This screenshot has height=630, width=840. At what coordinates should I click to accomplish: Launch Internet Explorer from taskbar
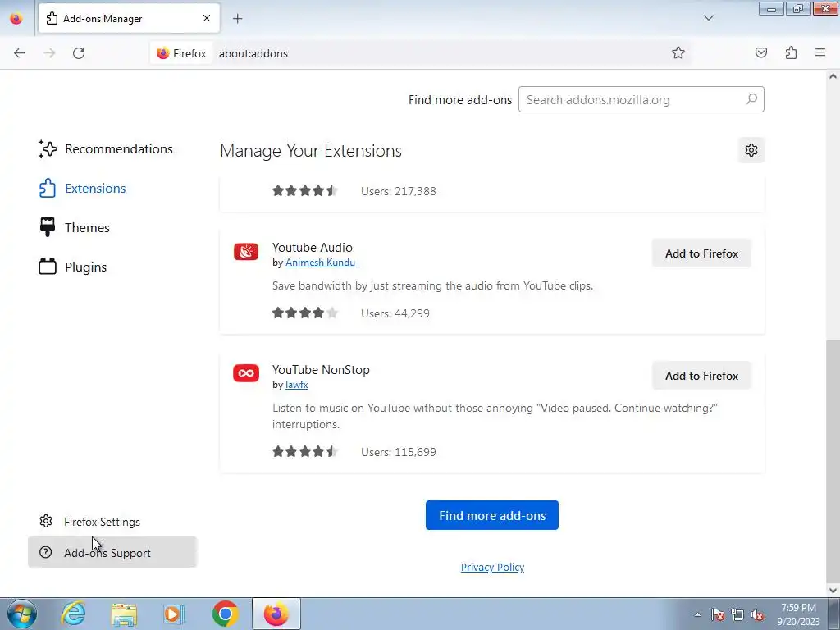point(73,614)
